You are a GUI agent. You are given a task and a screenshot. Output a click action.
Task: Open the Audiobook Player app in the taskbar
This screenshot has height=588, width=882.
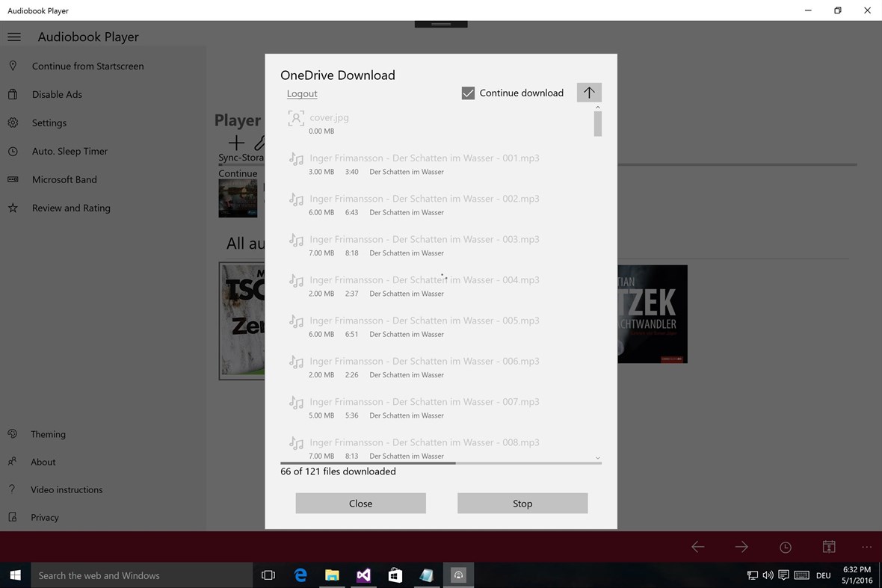[x=458, y=575]
